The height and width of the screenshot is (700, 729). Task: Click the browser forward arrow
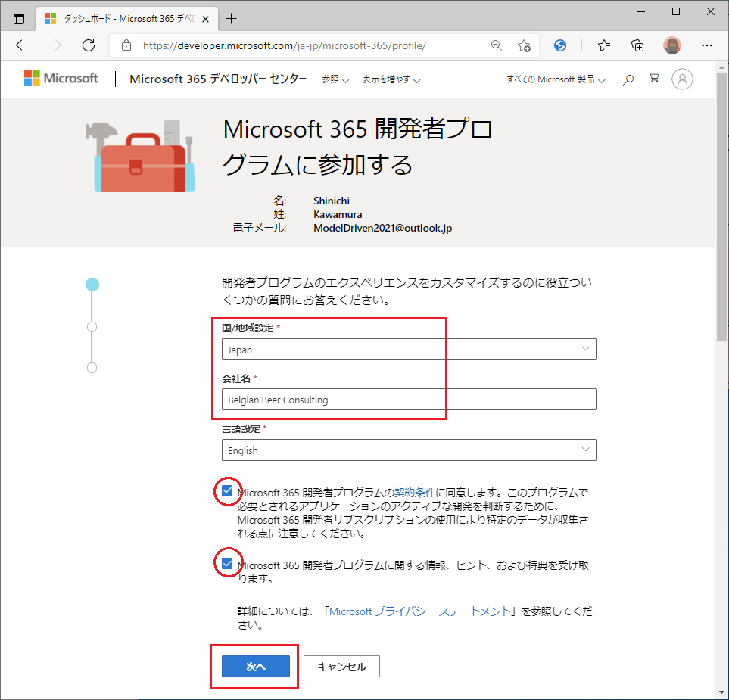pos(55,45)
